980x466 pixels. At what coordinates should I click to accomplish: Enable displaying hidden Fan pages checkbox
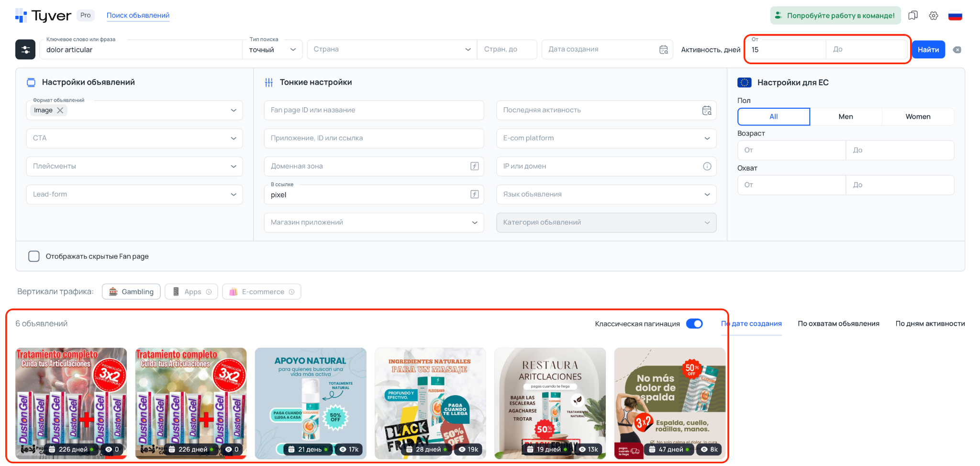coord(34,256)
